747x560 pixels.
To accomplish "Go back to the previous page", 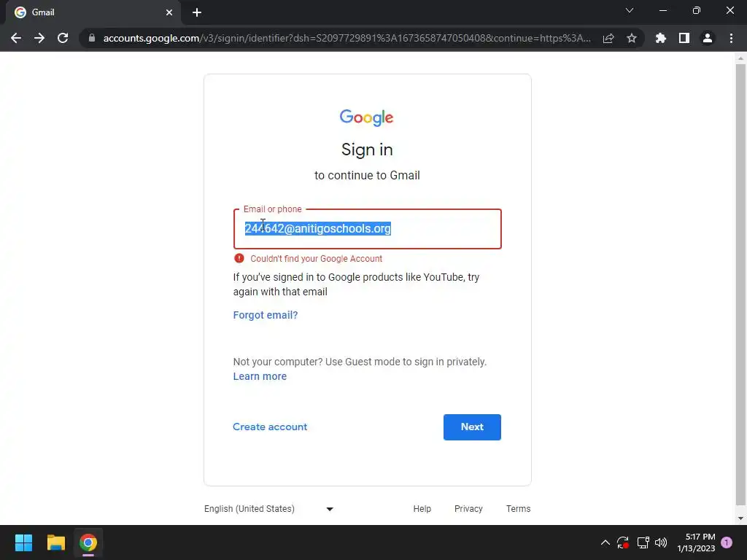I will 16,38.
